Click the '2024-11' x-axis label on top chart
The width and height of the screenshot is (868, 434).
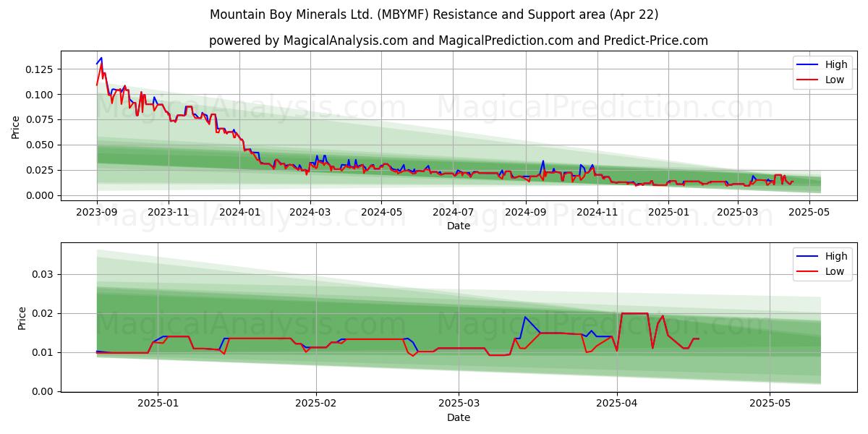tap(597, 212)
